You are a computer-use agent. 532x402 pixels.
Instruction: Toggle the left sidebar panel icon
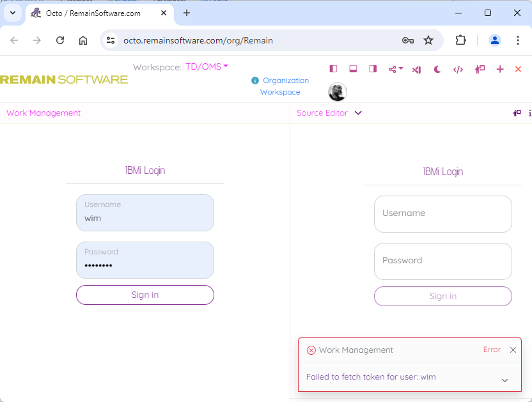(x=333, y=69)
